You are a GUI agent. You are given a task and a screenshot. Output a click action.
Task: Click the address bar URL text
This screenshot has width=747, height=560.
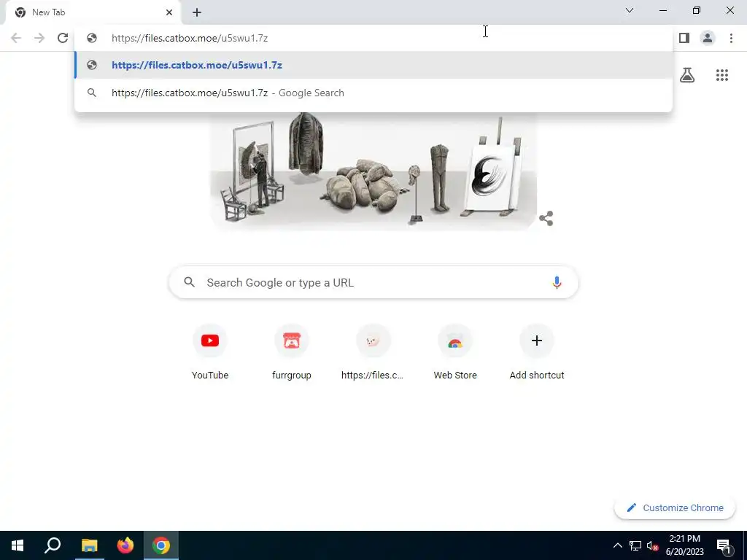click(190, 38)
